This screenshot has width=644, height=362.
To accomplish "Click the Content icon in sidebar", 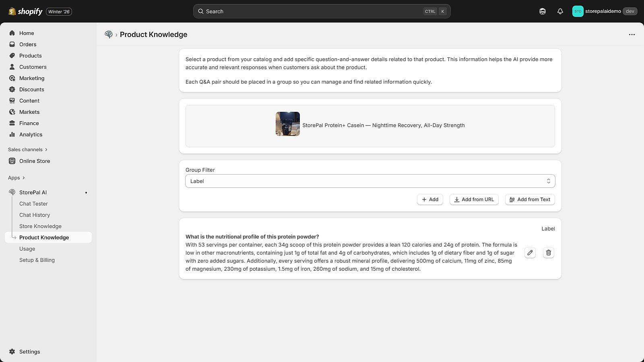I will point(12,101).
